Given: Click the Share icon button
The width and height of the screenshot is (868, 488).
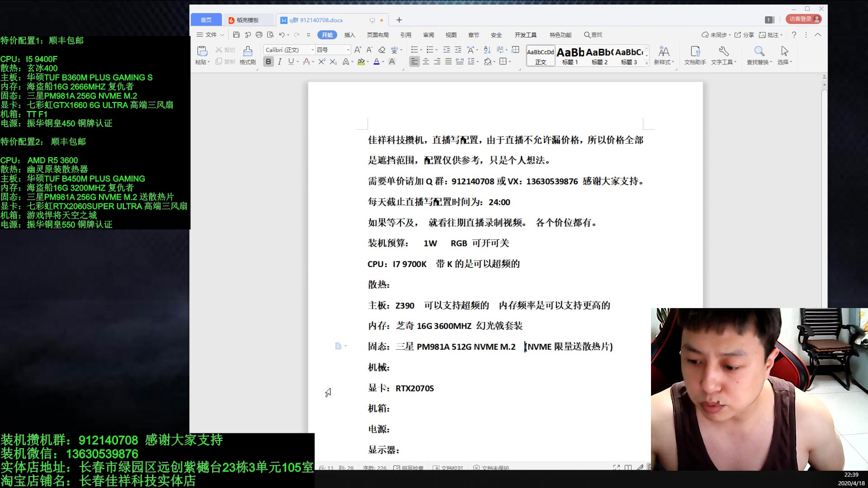Looking at the screenshot, I should (x=744, y=35).
